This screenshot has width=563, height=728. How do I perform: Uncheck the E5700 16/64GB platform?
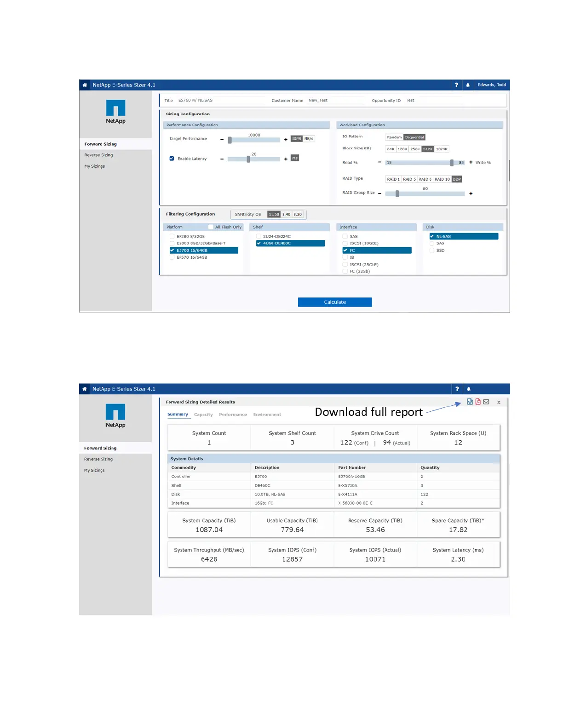point(172,250)
